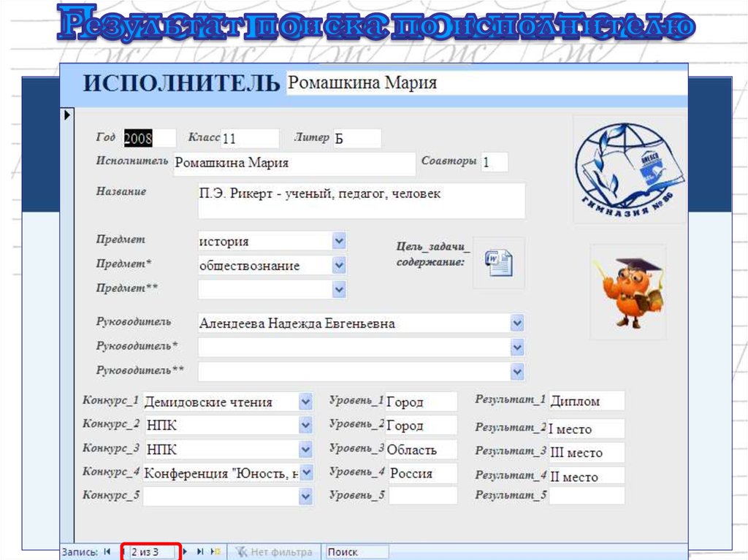
Task: Jump to last record button
Action: 200,551
